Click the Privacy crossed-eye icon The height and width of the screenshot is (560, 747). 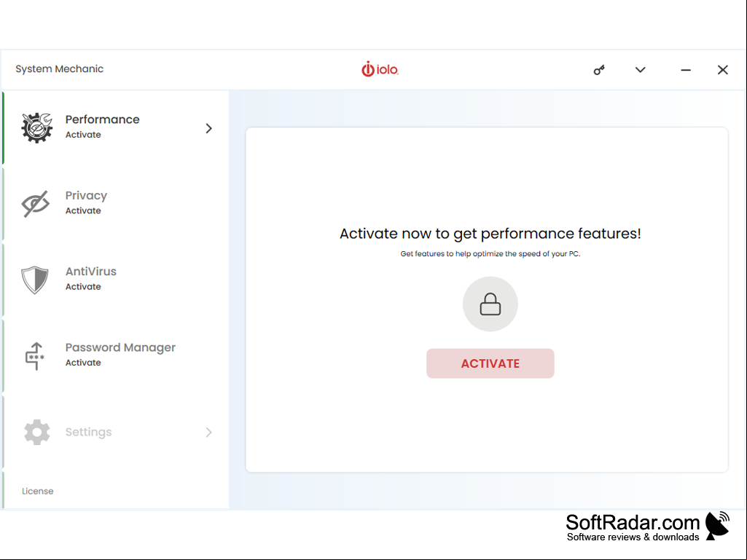click(x=36, y=203)
